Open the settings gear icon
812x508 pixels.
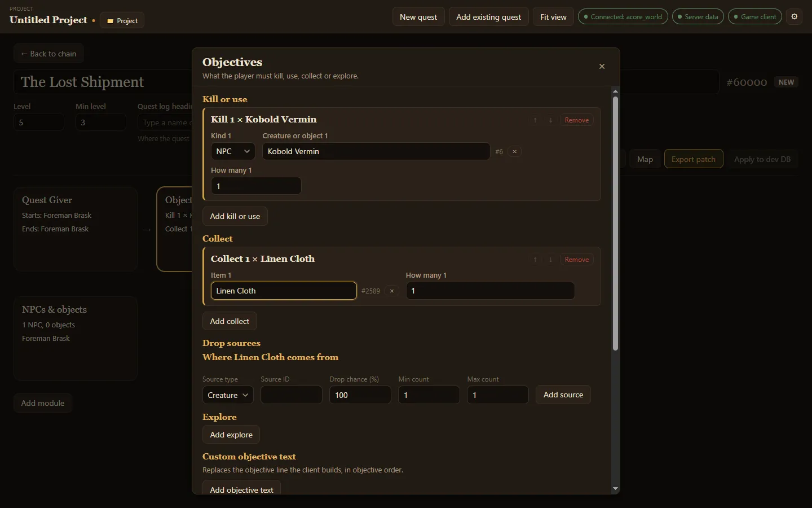click(x=795, y=16)
